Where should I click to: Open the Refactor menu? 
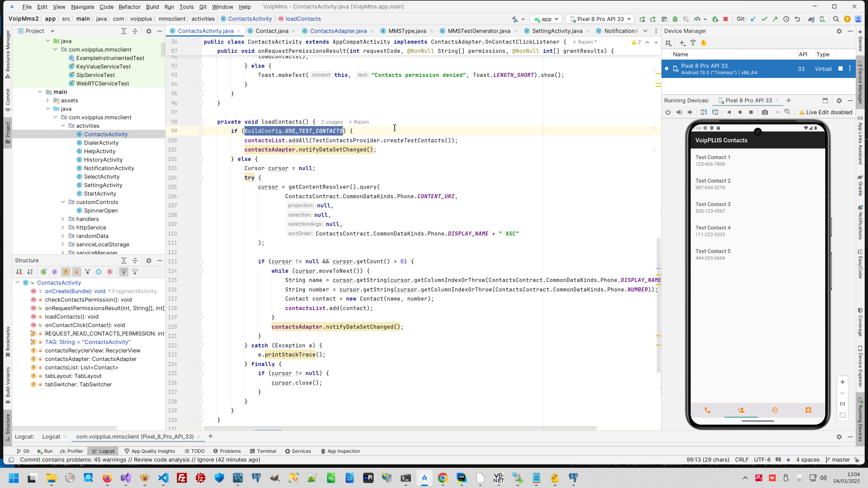[x=129, y=7]
